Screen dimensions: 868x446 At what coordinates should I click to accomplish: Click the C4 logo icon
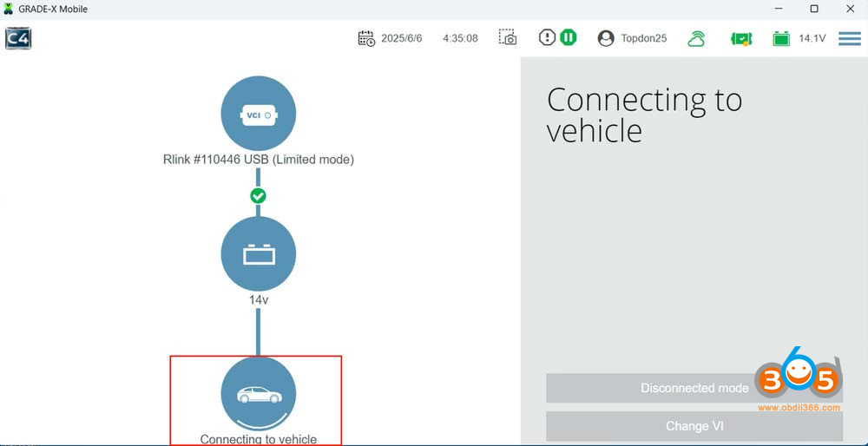[18, 38]
